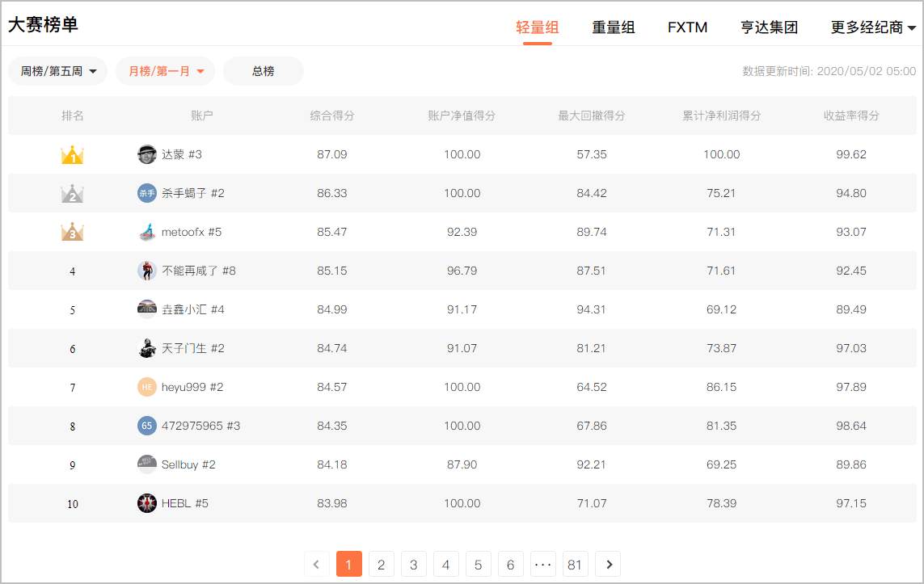The width and height of the screenshot is (924, 584).
Task: Switch to 重量组 tab
Action: click(614, 27)
